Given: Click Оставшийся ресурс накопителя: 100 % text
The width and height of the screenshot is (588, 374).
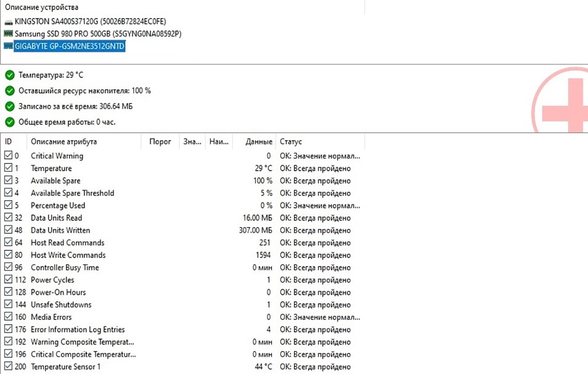Looking at the screenshot, I should pyautogui.click(x=85, y=91).
